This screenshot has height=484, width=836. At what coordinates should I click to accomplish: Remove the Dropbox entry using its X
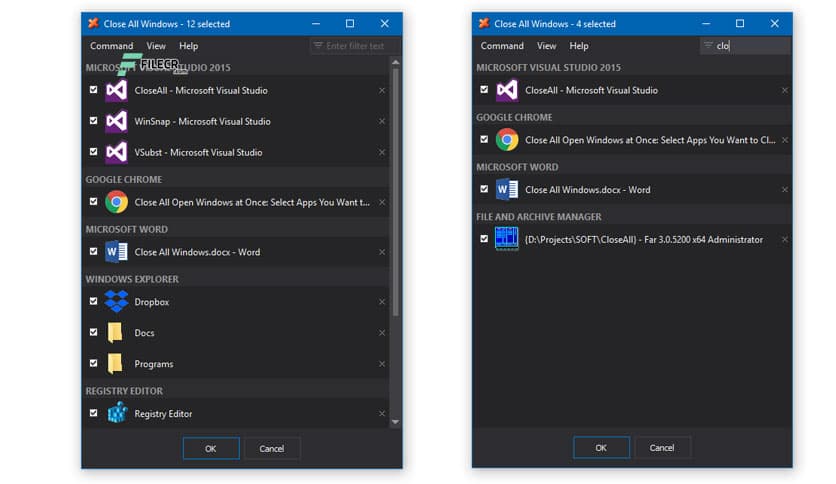(381, 302)
